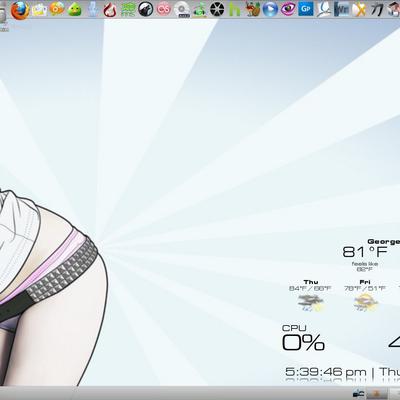The height and width of the screenshot is (400, 400).
Task: Open the white document quill icon
Action: pos(323,9)
